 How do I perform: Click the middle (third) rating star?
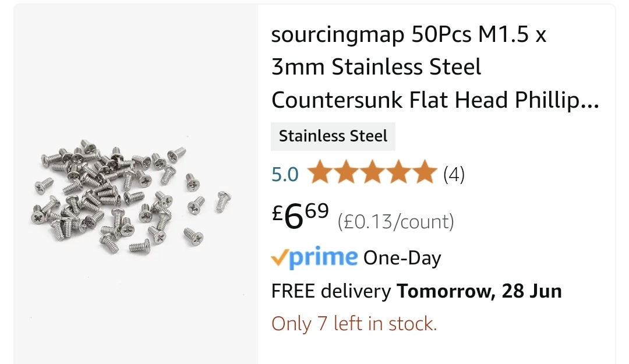372,173
